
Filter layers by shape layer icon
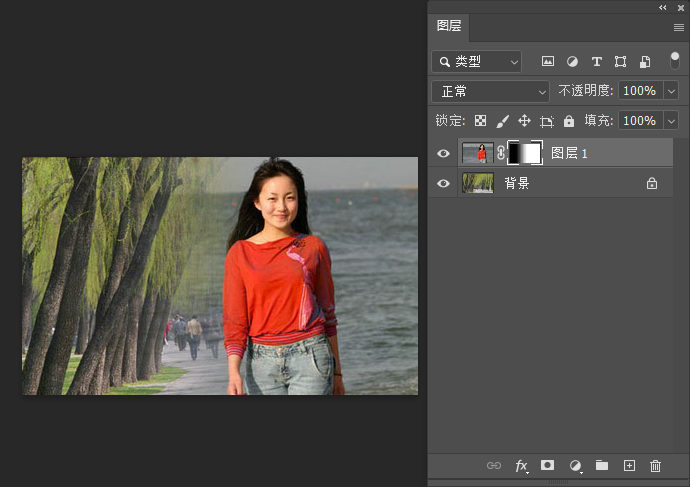click(620, 62)
